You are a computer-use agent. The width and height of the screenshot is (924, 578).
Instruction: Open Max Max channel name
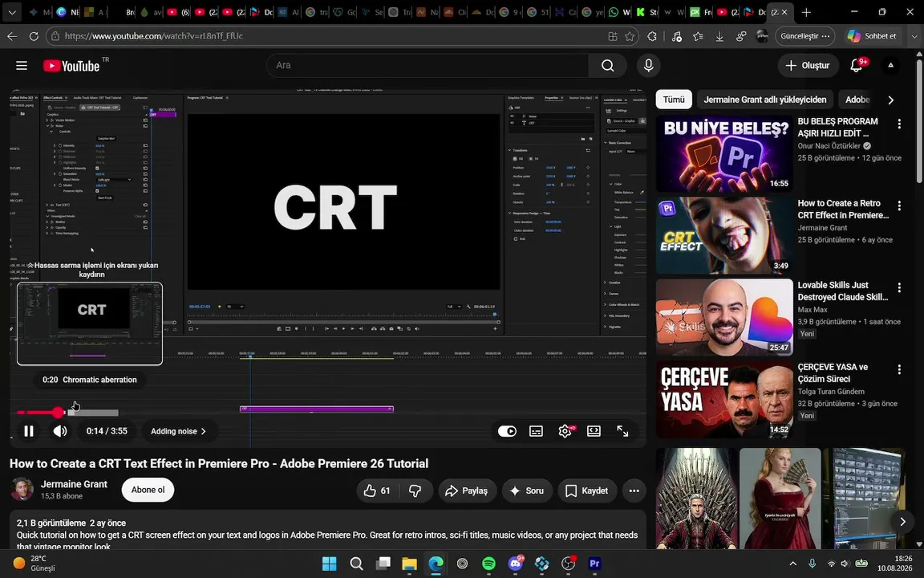tap(813, 310)
